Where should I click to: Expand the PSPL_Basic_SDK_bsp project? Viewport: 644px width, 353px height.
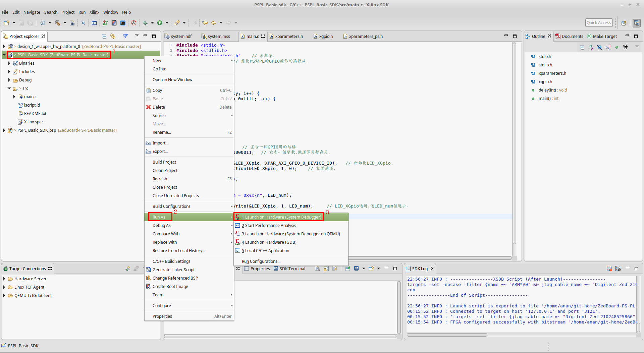4,130
